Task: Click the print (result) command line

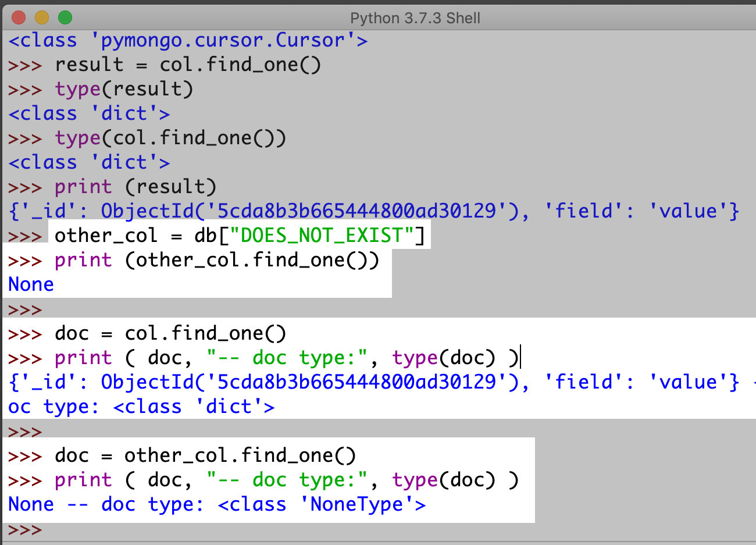Action: click(x=134, y=186)
